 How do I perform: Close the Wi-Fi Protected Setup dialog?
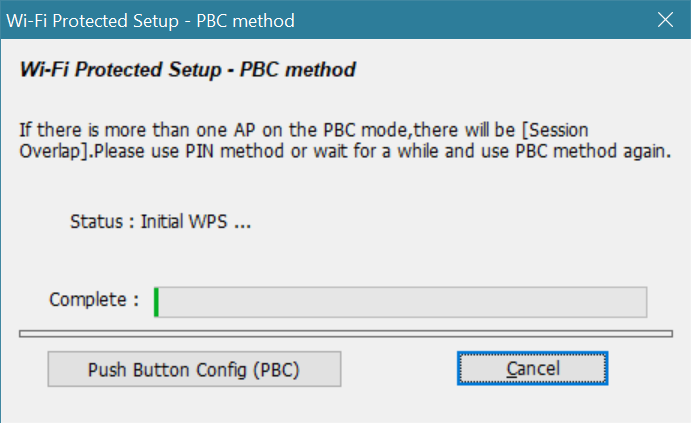tap(664, 19)
